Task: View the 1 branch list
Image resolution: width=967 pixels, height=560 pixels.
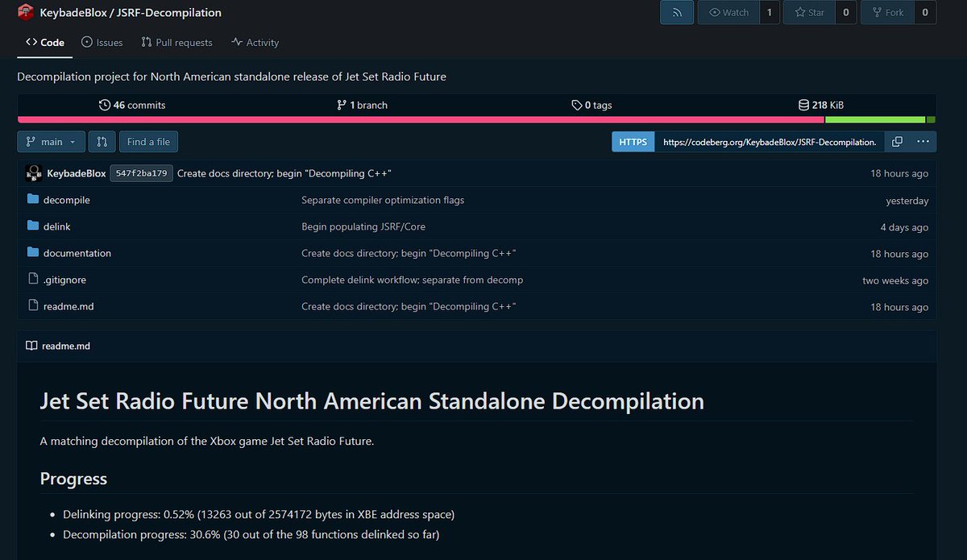Action: (362, 105)
